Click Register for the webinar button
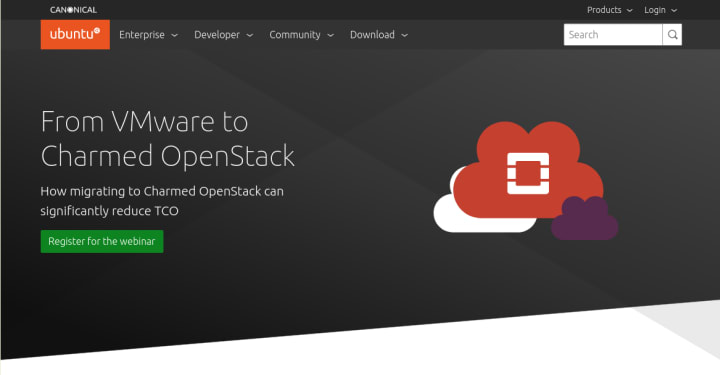 [102, 241]
